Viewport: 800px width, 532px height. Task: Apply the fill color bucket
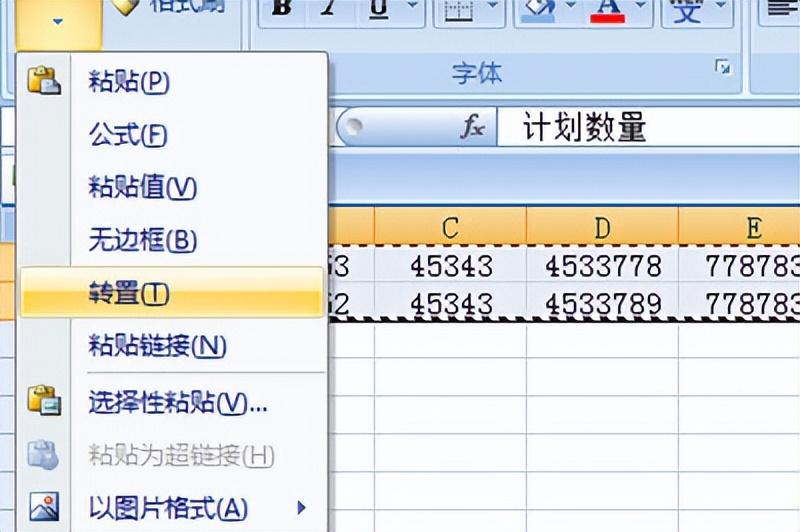point(539,10)
